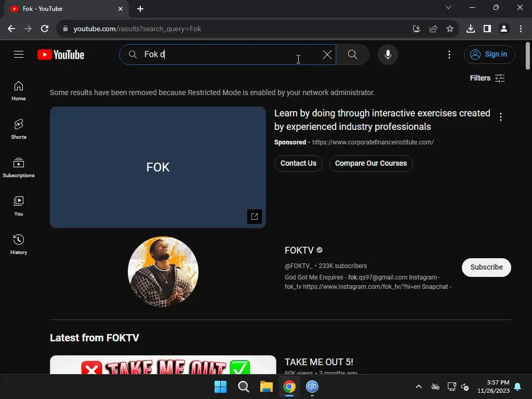The width and height of the screenshot is (532, 399).
Task: Open qBittorrent from taskbar
Action: click(312, 387)
